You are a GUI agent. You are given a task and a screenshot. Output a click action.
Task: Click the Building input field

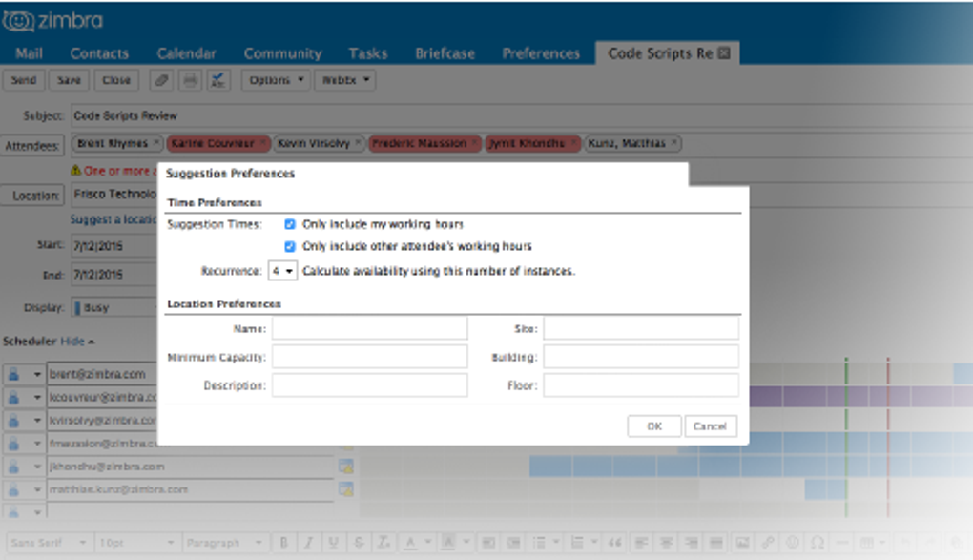641,357
